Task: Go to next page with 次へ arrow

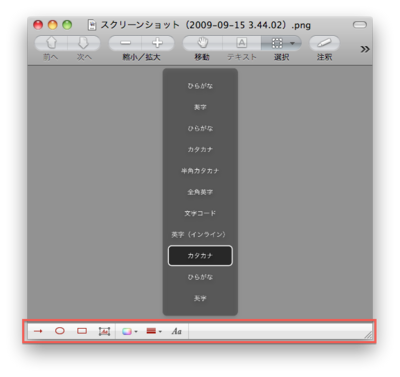Action: [x=84, y=43]
